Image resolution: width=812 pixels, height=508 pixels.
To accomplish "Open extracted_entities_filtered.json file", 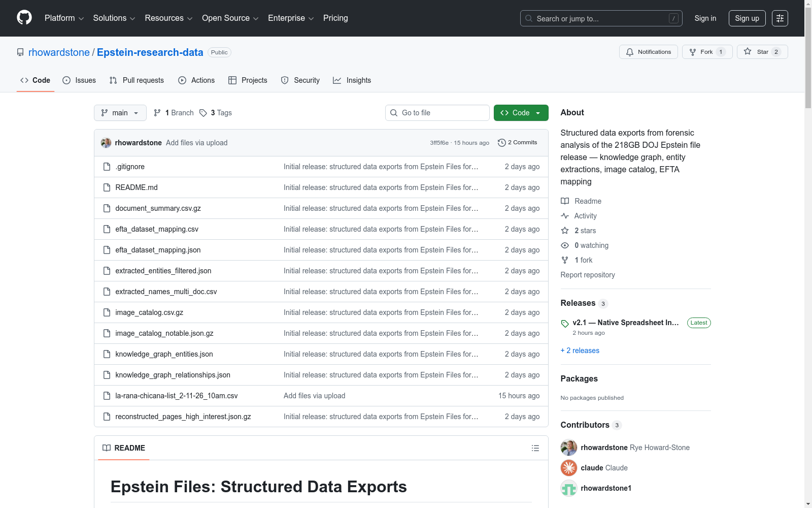I will pos(163,271).
